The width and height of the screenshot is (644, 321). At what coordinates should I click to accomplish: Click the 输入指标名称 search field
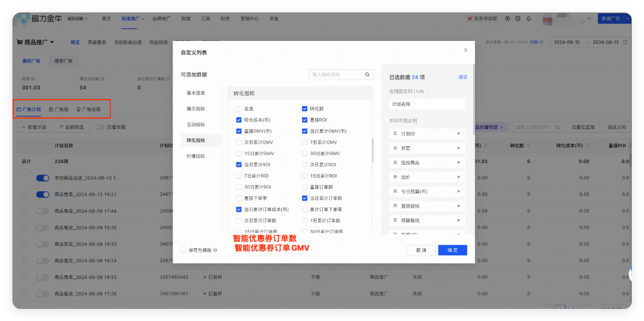click(341, 74)
